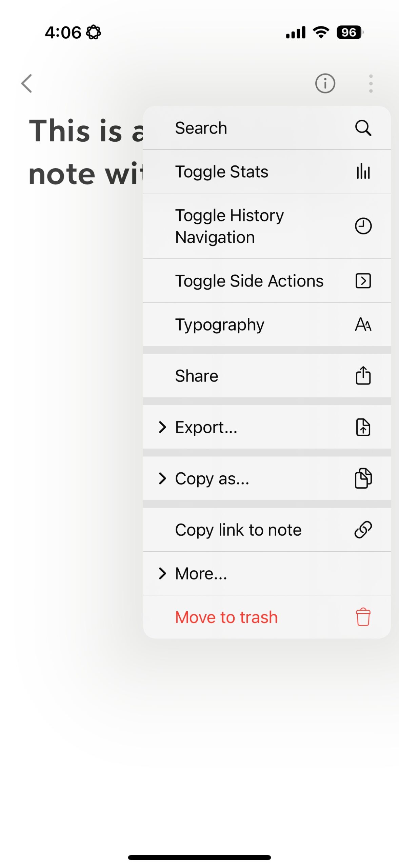Tap the note title text
Screen dimensions: 399x868
85,153
